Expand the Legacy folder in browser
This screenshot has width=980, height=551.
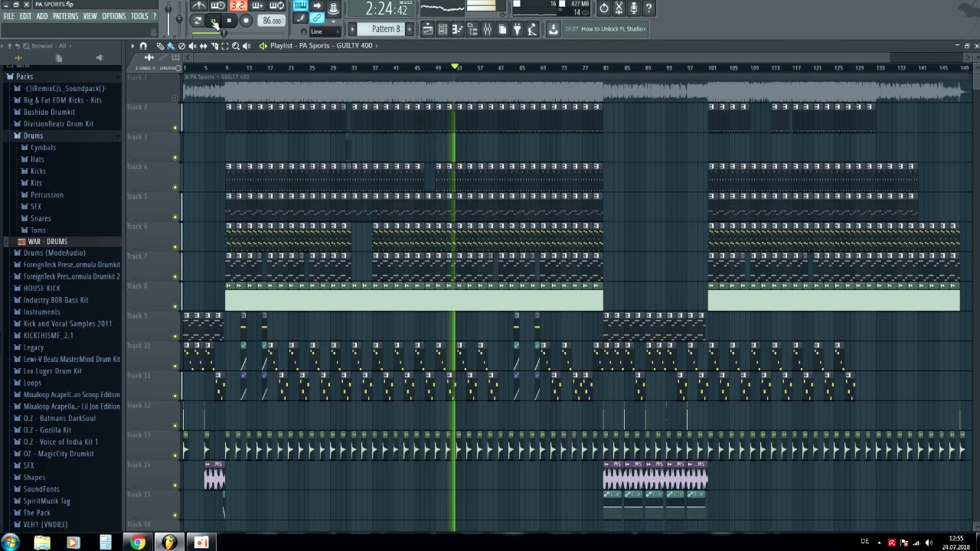coord(34,347)
